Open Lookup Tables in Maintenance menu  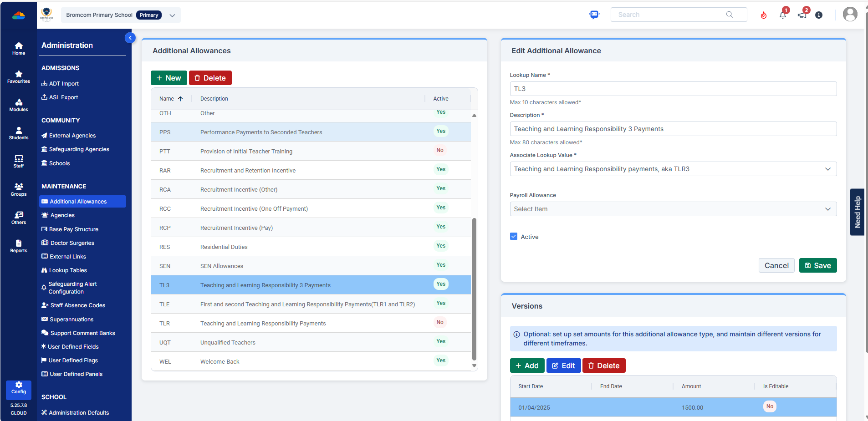(x=68, y=270)
